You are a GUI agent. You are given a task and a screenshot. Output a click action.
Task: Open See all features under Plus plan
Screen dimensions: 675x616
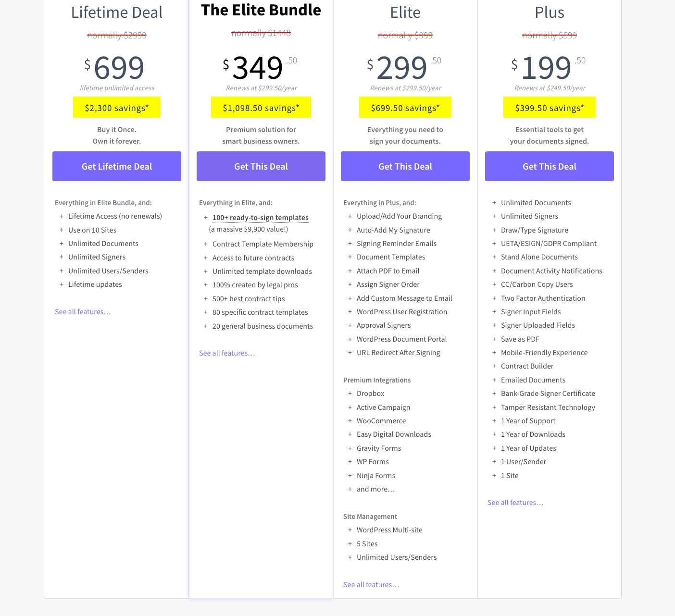pos(515,503)
